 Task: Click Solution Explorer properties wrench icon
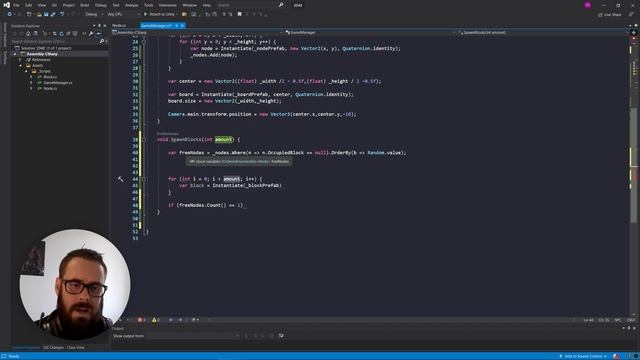tap(91, 33)
